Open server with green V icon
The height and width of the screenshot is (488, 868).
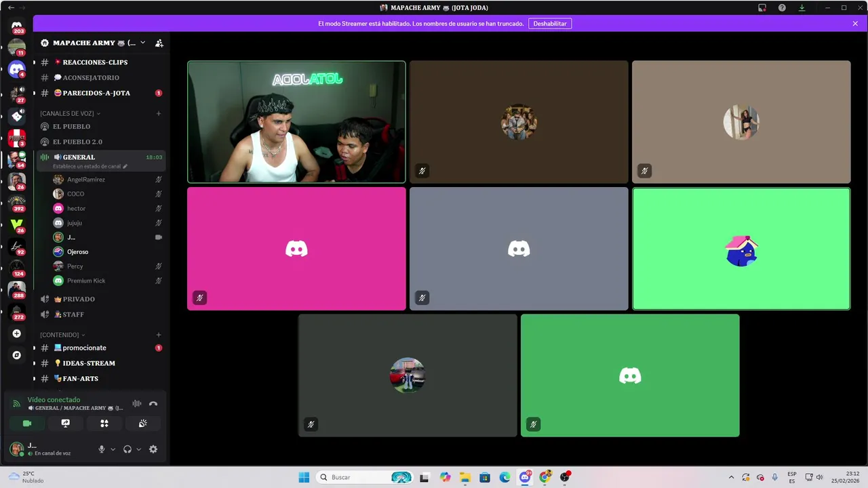pyautogui.click(x=17, y=224)
